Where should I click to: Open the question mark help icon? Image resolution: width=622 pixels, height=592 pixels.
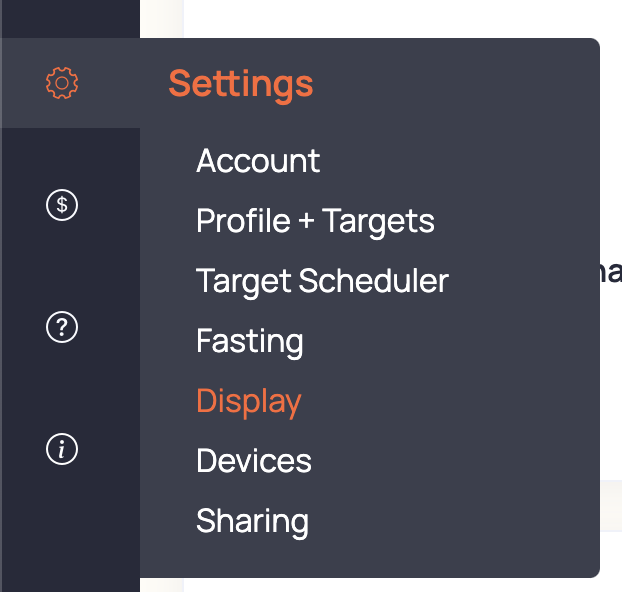(62, 327)
